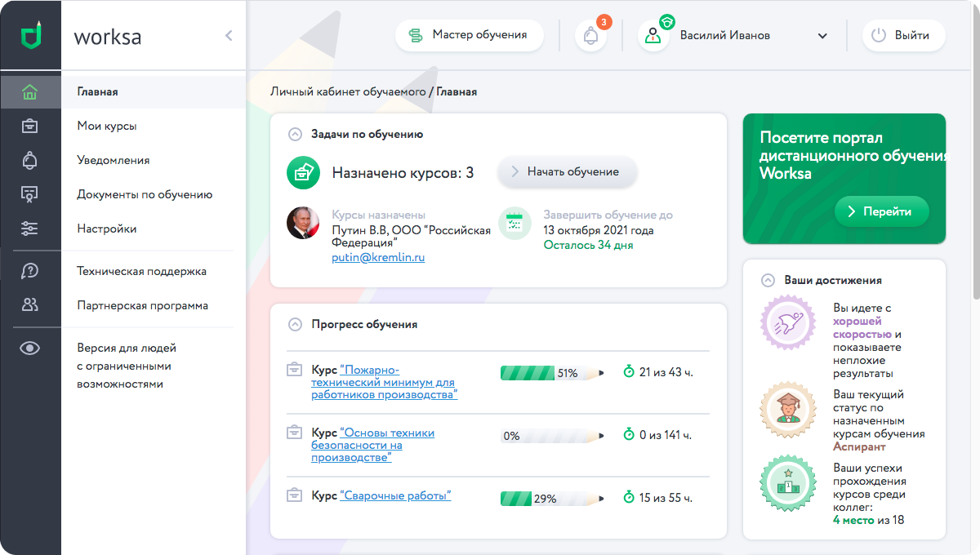The width and height of the screenshot is (980, 555).
Task: Click the briefcase icon of Основы техники course
Action: click(295, 433)
